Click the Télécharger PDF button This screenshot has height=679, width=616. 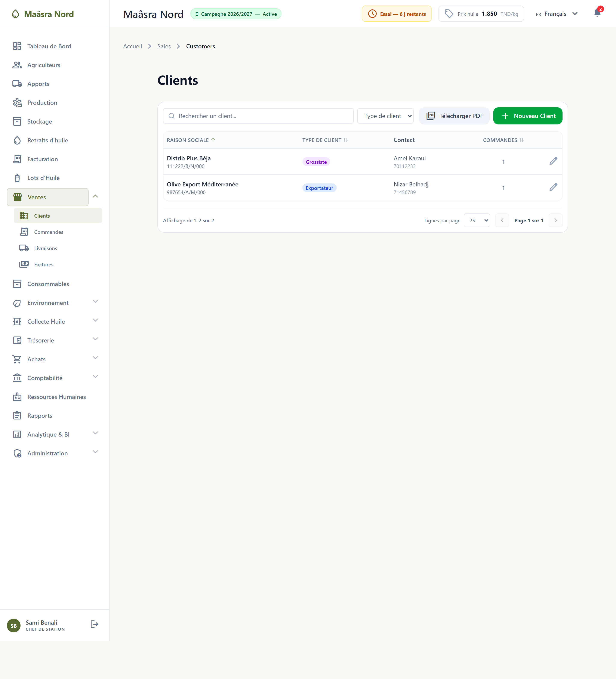click(x=454, y=116)
